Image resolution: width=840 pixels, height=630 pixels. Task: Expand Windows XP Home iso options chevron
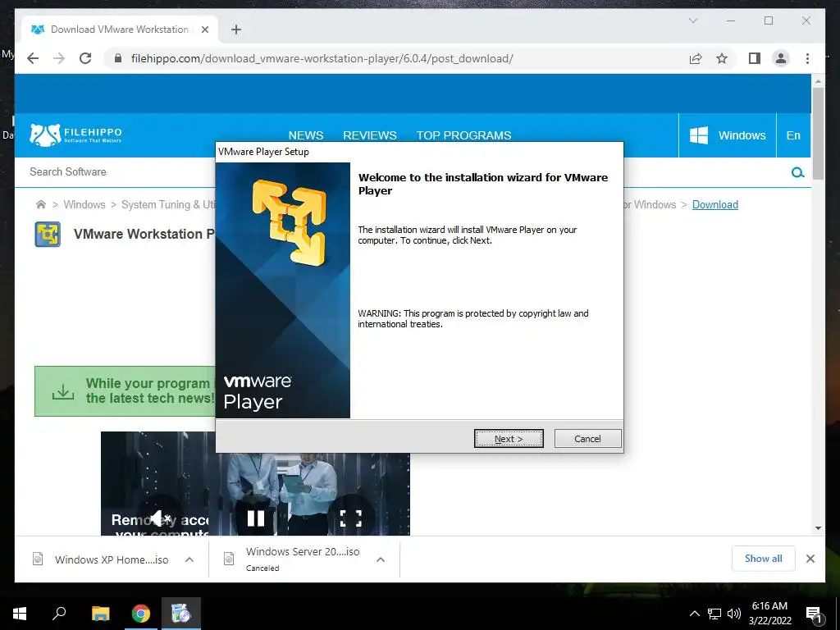click(189, 559)
